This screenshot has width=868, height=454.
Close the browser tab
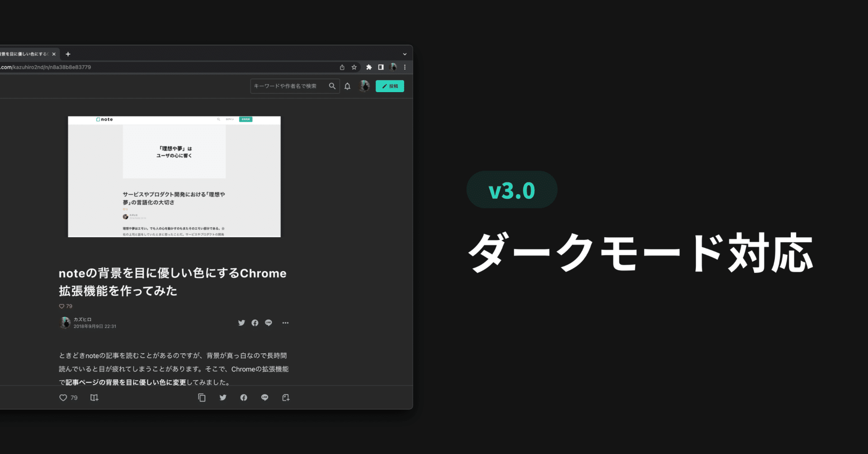point(54,54)
